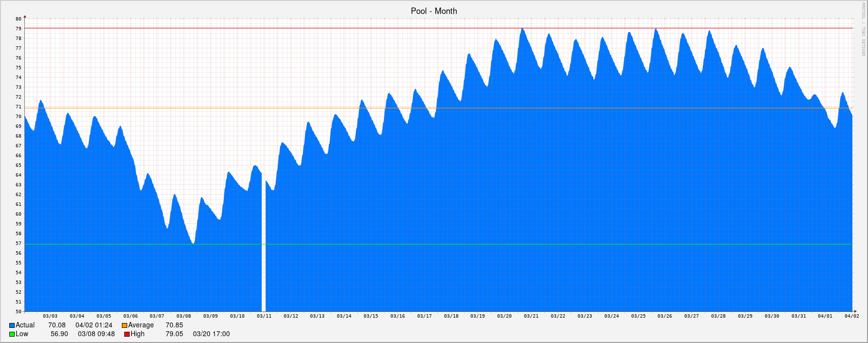Image resolution: width=868 pixels, height=343 pixels.
Task: Click the 03/20 date label on x-axis
Action: (x=504, y=316)
